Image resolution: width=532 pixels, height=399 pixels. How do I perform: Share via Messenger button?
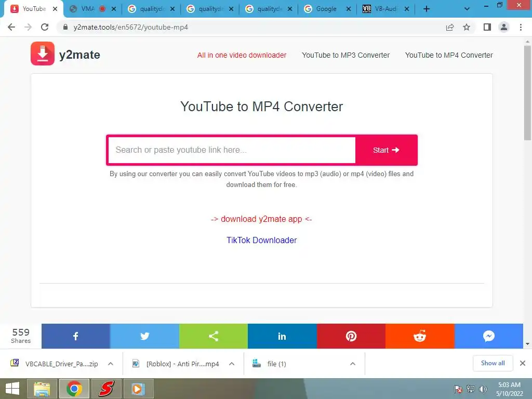tap(488, 336)
